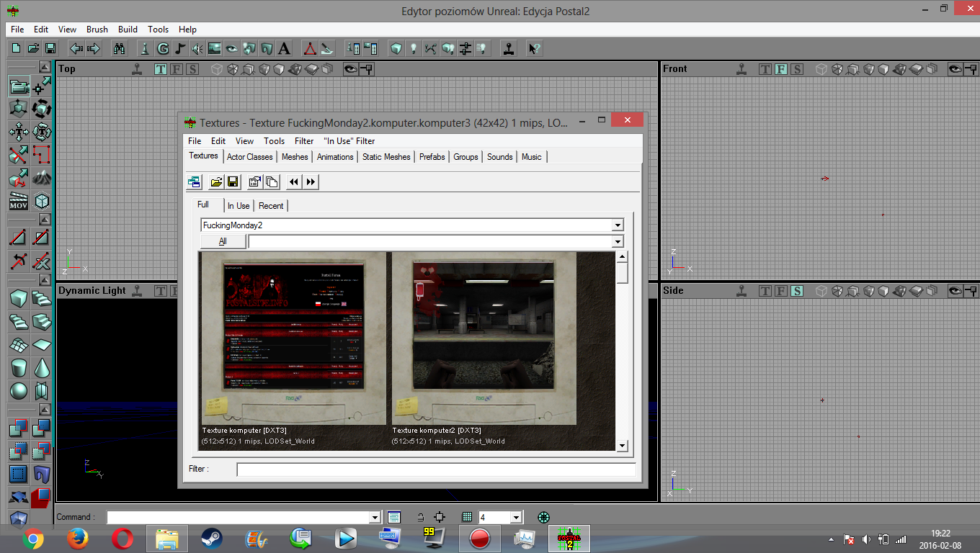Open the FuckingMonday2 package dropdown
Viewport: 980px width, 553px height.
click(x=618, y=225)
